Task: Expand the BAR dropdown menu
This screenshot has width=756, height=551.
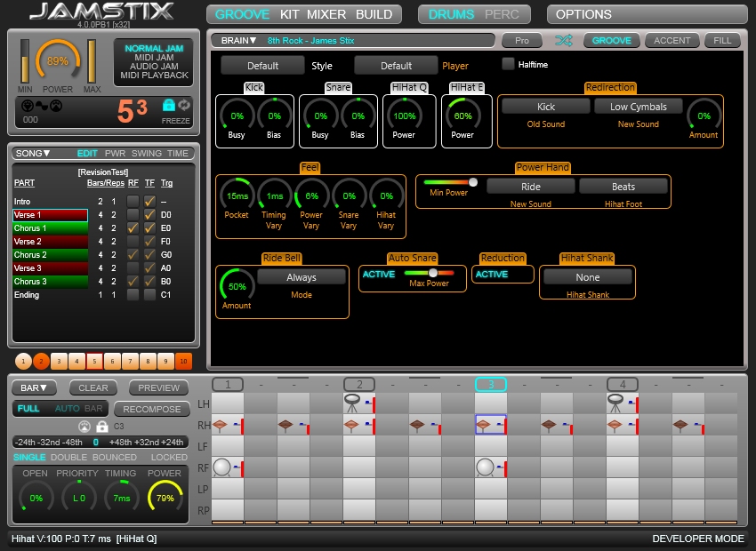Action: pos(34,388)
